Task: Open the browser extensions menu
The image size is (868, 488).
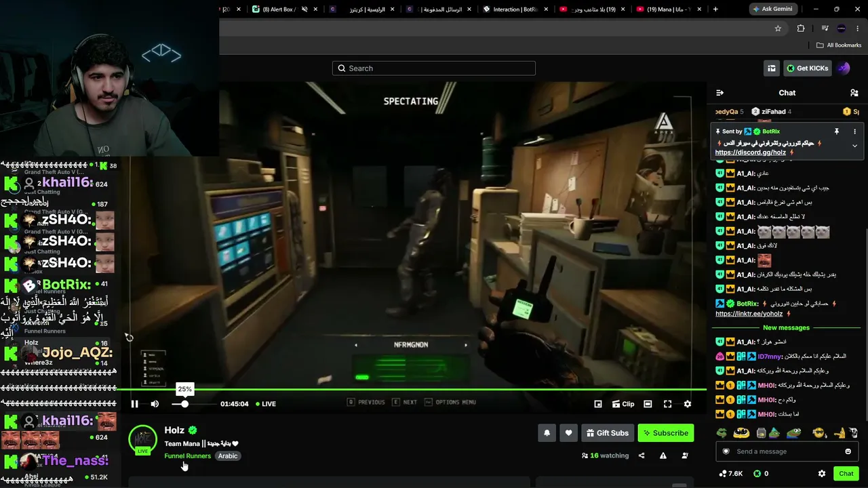Action: pyautogui.click(x=801, y=28)
